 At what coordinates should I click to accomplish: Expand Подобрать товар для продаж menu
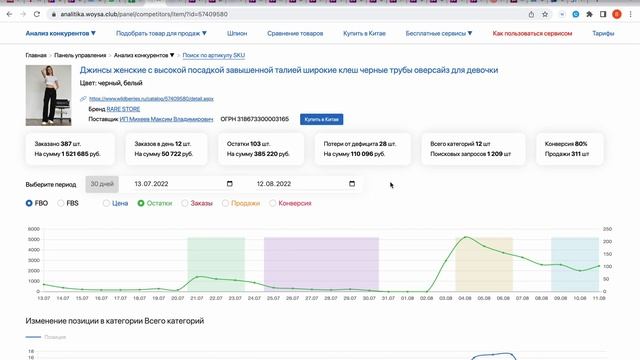click(x=161, y=33)
